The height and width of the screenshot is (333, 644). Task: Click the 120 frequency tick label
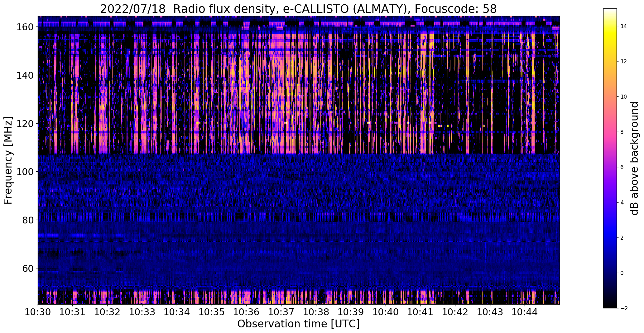[25, 124]
